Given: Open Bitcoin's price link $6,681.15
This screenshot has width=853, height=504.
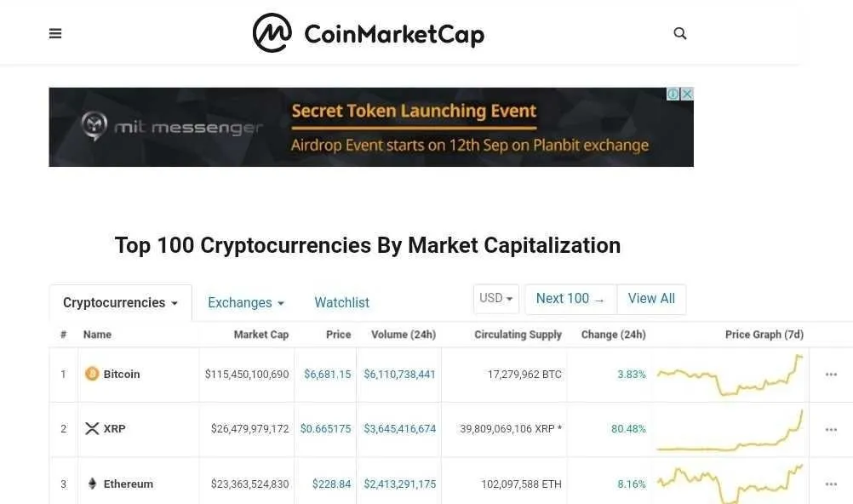Looking at the screenshot, I should tap(328, 375).
